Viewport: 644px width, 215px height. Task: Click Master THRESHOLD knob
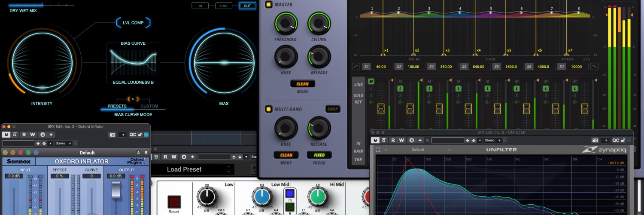click(x=286, y=24)
